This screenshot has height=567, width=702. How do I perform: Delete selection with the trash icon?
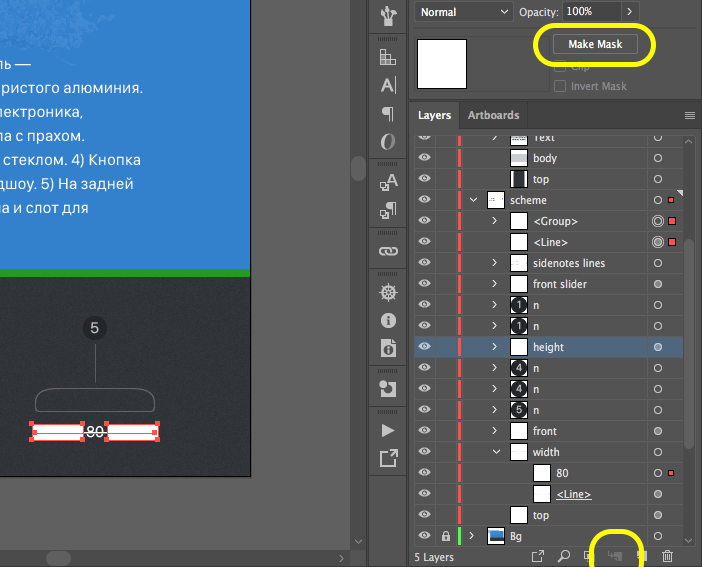tap(667, 556)
